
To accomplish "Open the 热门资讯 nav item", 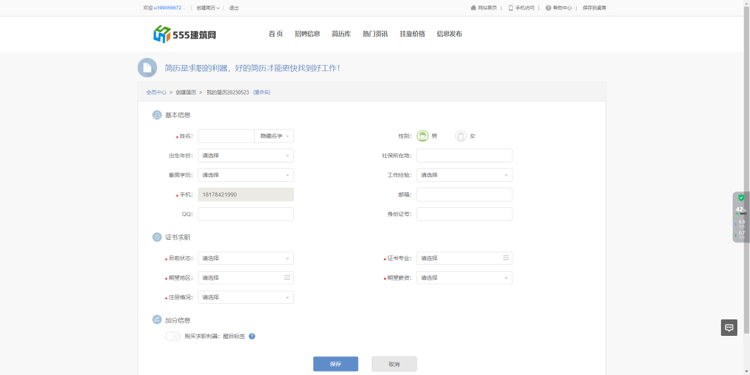I will point(375,34).
